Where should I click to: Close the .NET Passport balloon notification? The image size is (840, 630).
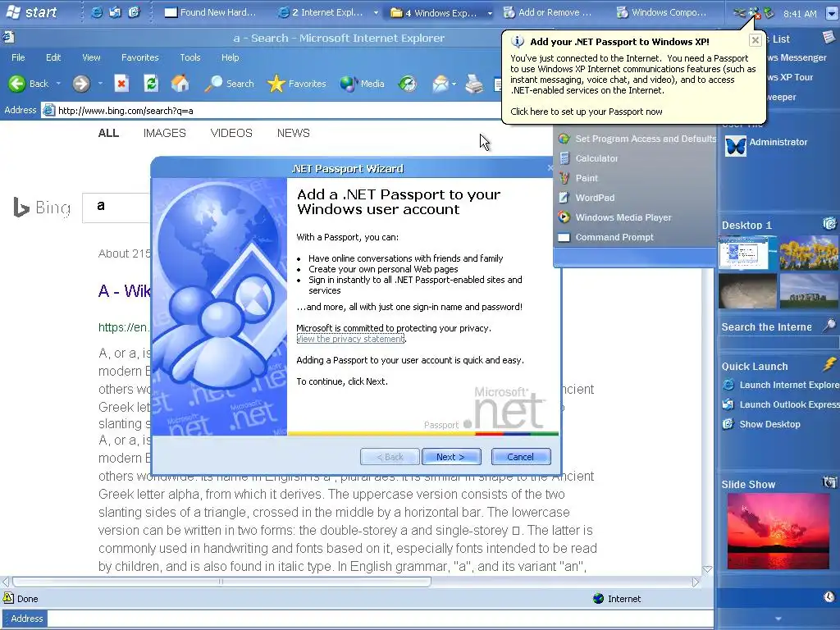755,40
